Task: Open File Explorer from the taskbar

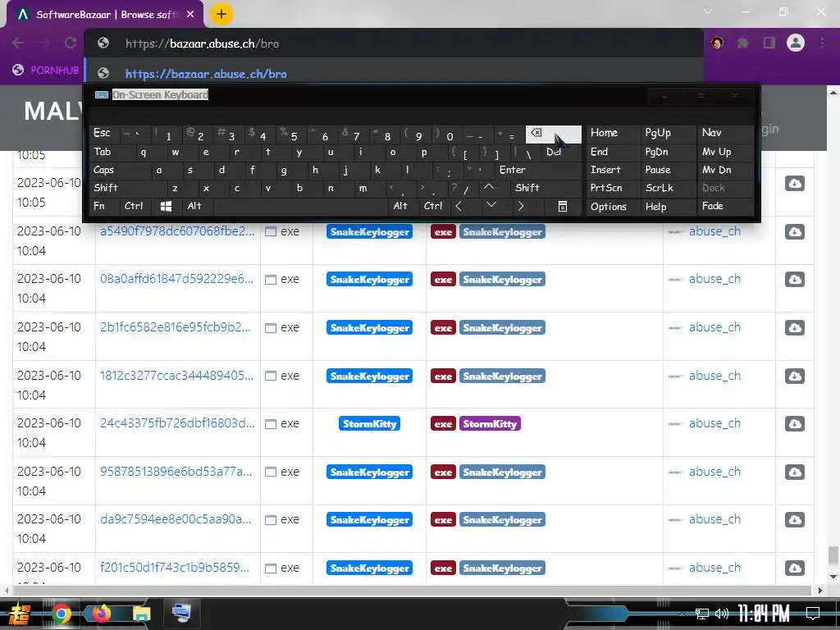Action: click(x=141, y=614)
